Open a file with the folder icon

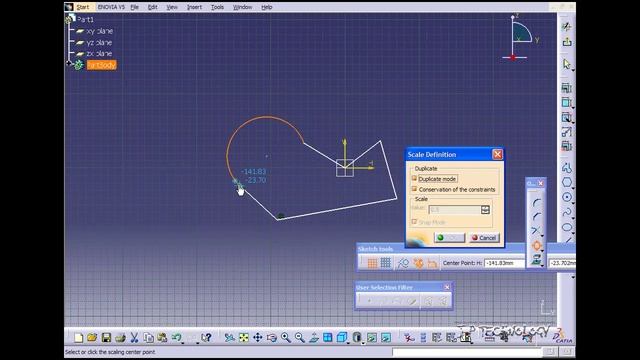tap(92, 338)
